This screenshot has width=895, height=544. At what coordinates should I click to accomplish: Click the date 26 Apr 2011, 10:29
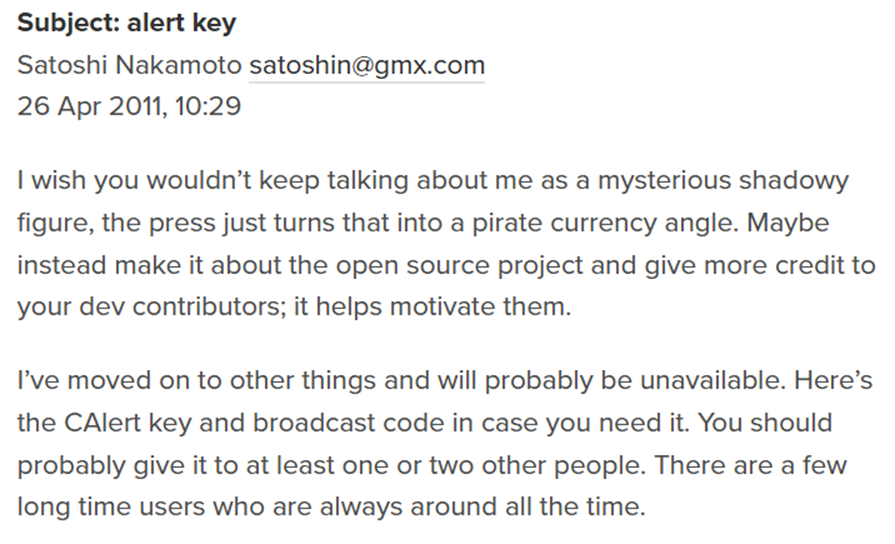[x=129, y=106]
